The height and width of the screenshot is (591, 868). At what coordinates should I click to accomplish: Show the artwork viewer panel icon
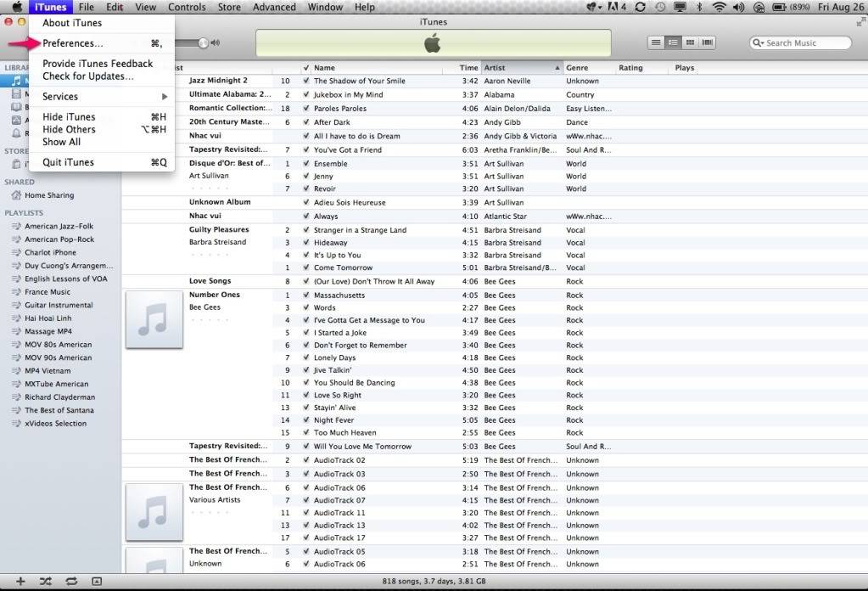coord(97,581)
